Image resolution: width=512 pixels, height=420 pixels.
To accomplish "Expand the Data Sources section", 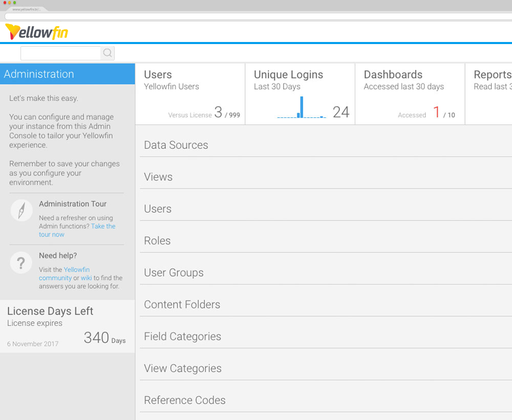I will 176,145.
